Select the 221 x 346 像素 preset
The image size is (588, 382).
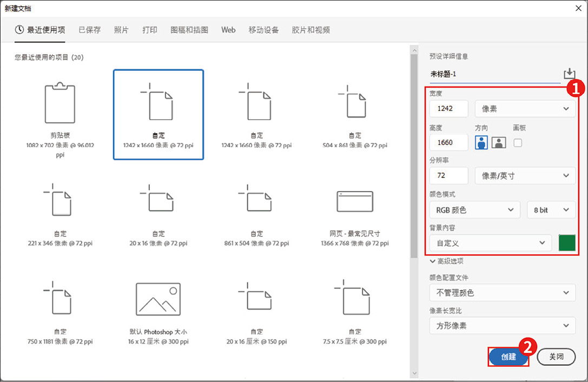(x=60, y=201)
